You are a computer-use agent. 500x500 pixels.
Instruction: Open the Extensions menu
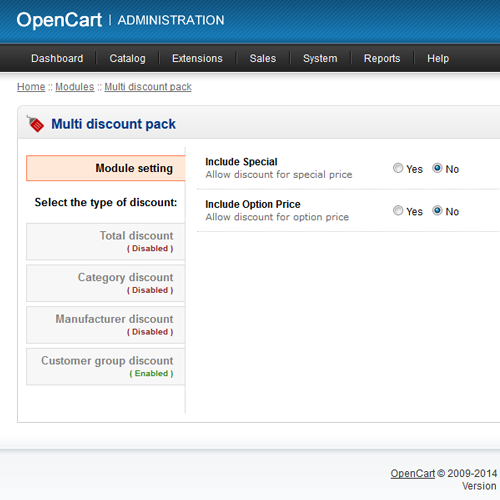pyautogui.click(x=197, y=58)
